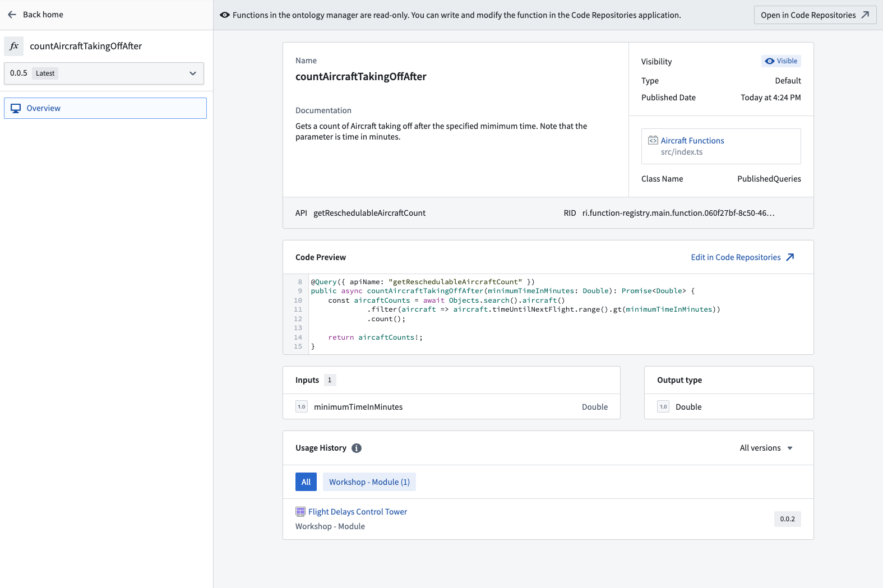
Task: Click code line 11 with the .filter call
Action: pos(544,309)
